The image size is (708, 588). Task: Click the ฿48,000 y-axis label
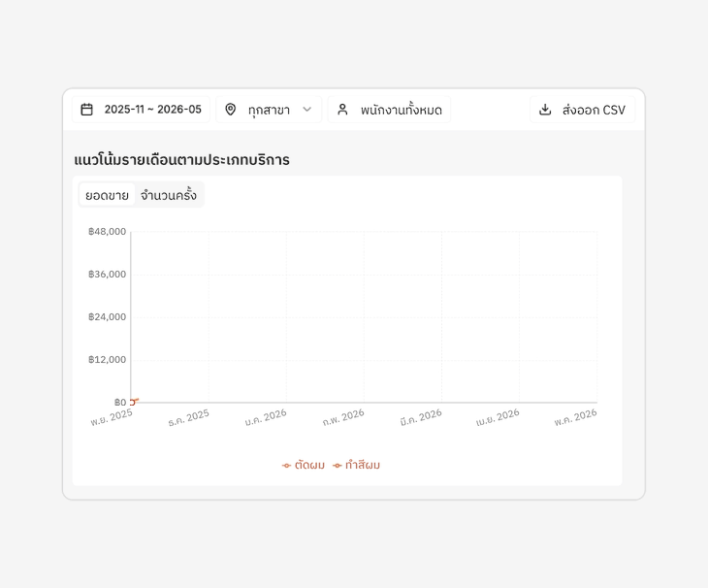pos(107,232)
